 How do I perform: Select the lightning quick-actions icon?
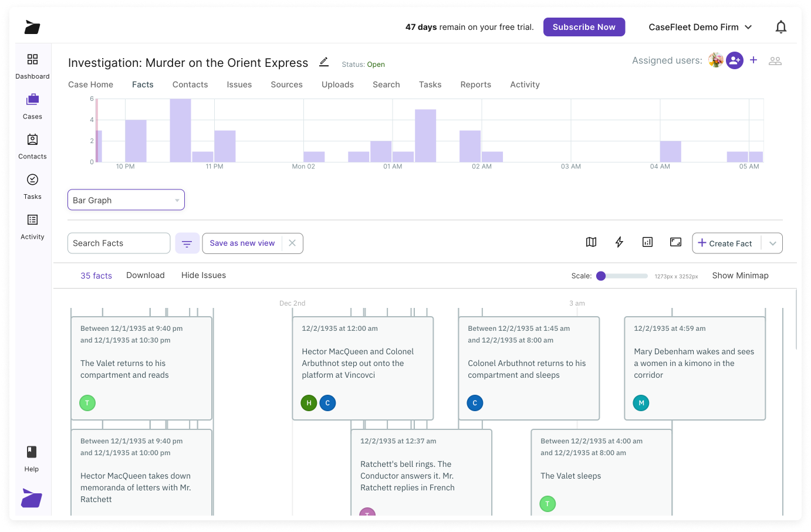pyautogui.click(x=619, y=242)
